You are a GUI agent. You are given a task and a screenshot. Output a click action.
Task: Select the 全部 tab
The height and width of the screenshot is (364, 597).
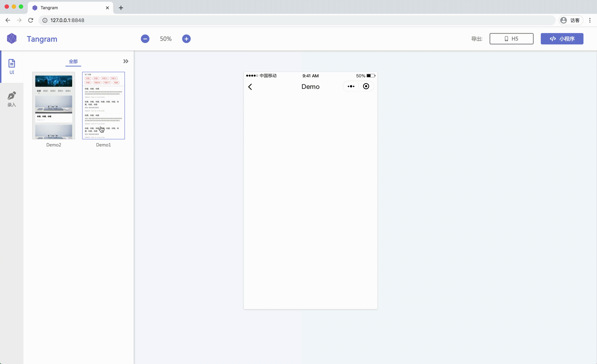pyautogui.click(x=73, y=61)
